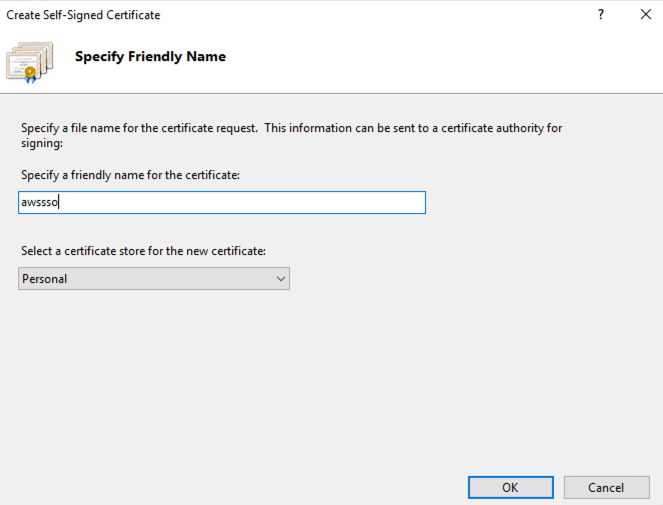Viewport: 663px width, 505px height.
Task: Click the 'Create Self-Signed Certificate' title text
Action: [83, 15]
